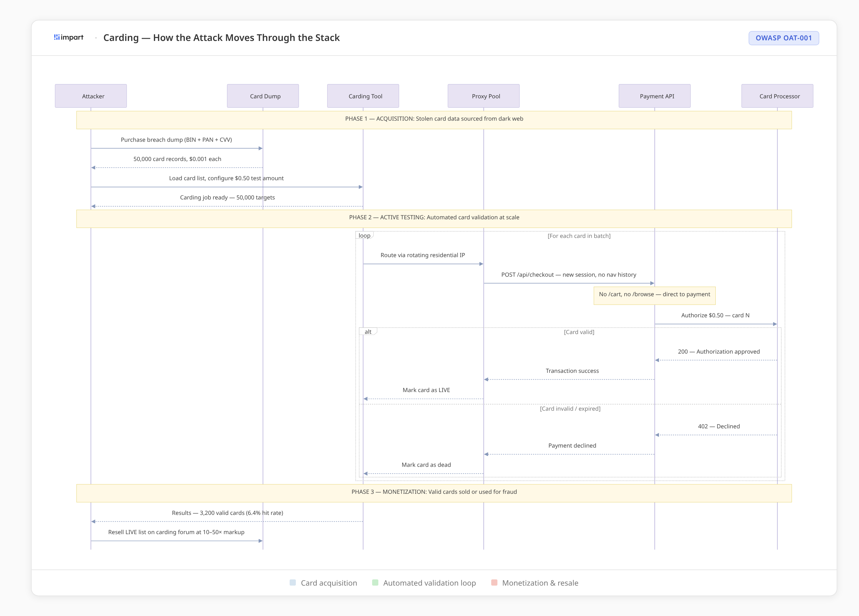The height and width of the screenshot is (616, 859).
Task: Select the Attacker participant box
Action: click(x=91, y=96)
